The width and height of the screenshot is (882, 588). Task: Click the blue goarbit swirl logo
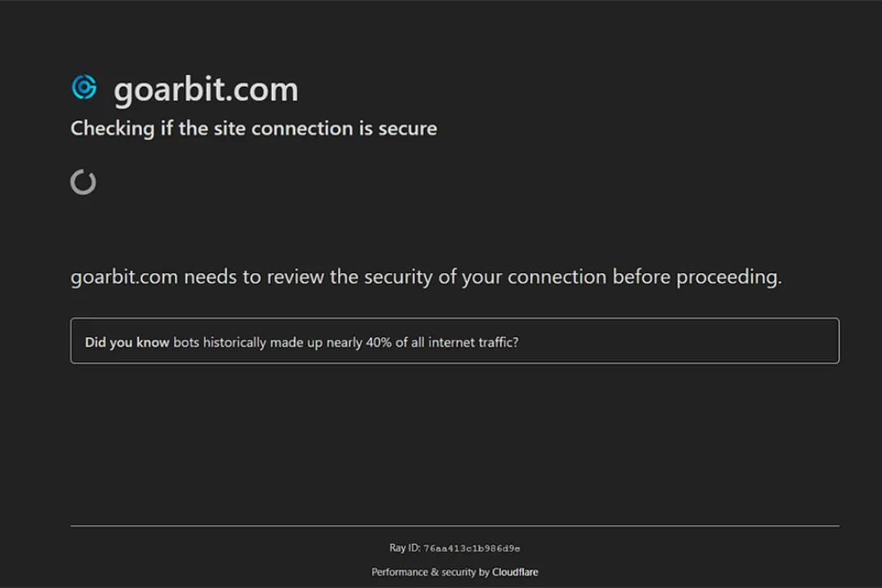click(x=84, y=87)
